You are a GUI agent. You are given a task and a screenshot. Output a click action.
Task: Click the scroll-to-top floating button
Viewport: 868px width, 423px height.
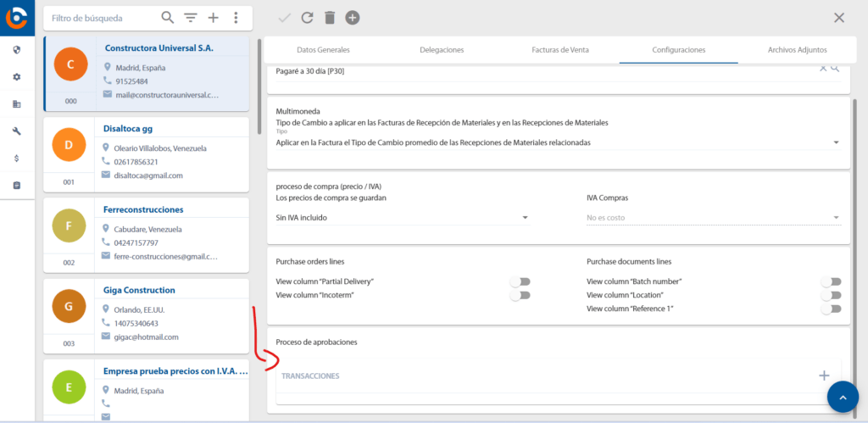843,397
